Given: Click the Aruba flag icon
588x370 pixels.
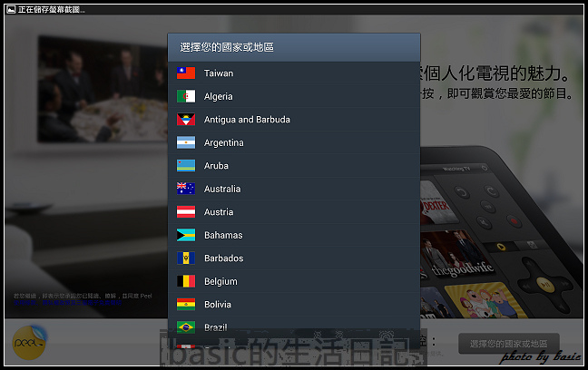Looking at the screenshot, I should pos(186,166).
